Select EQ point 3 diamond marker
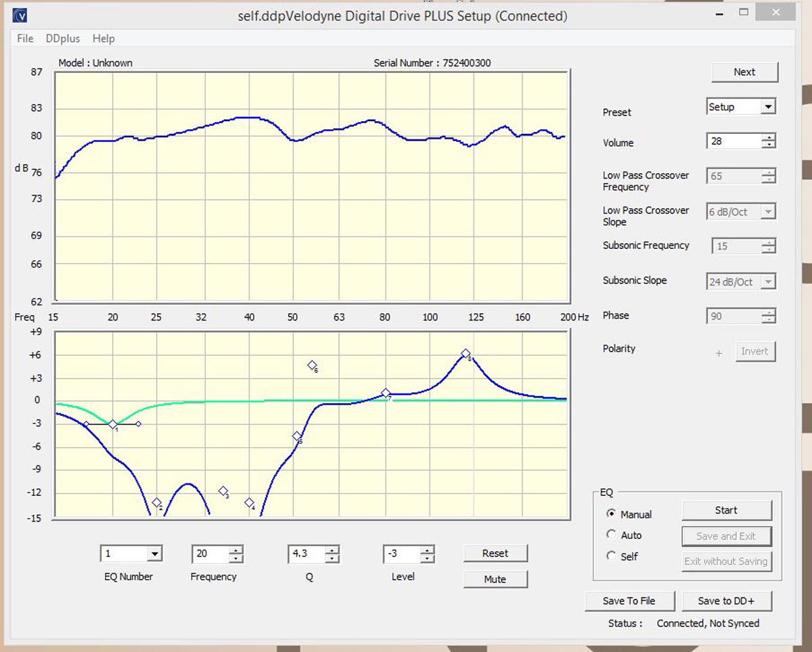 click(x=223, y=491)
